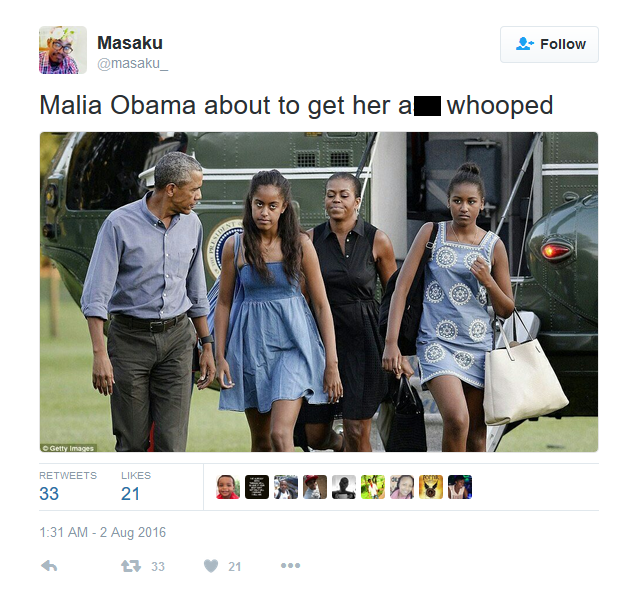Select the last liker avatar thumbnail
This screenshot has height=604, width=637.
tap(460, 487)
